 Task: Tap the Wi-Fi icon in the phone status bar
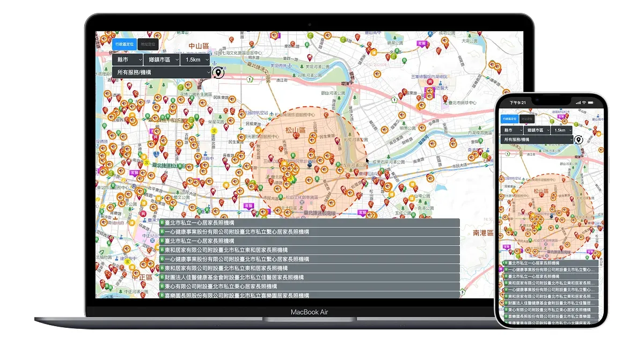click(x=584, y=102)
